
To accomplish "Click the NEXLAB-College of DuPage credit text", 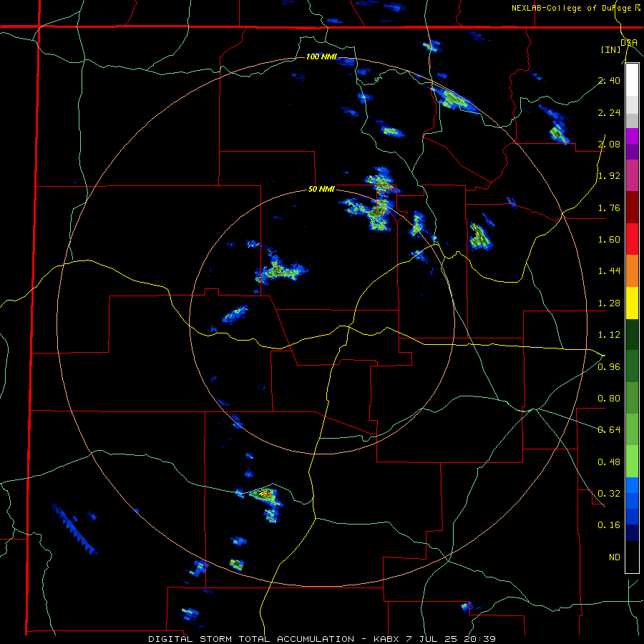I will pyautogui.click(x=575, y=8).
